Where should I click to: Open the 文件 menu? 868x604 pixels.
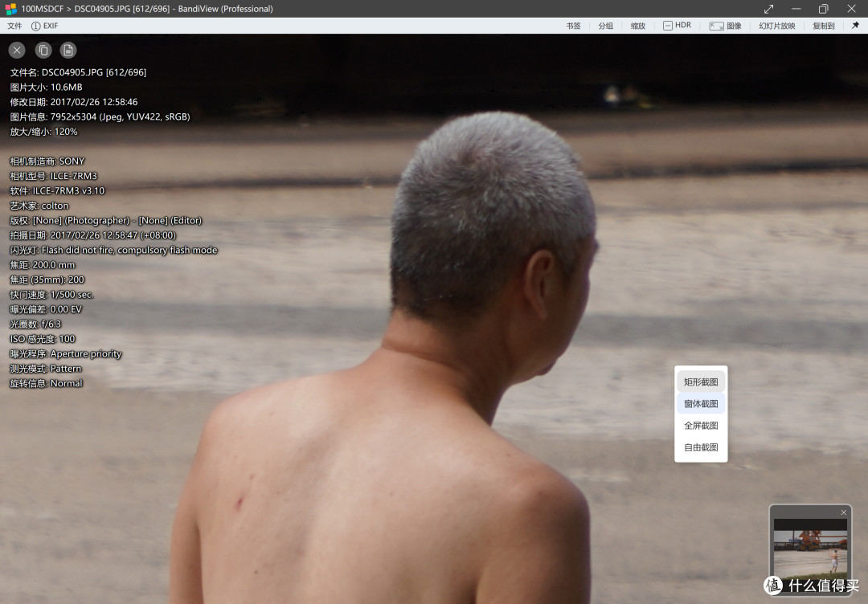coord(14,26)
